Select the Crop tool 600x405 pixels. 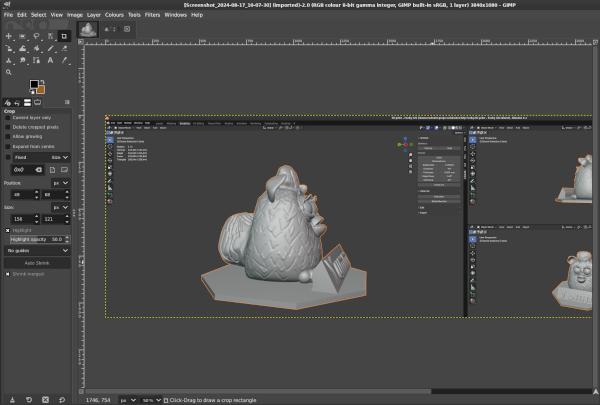coord(64,36)
